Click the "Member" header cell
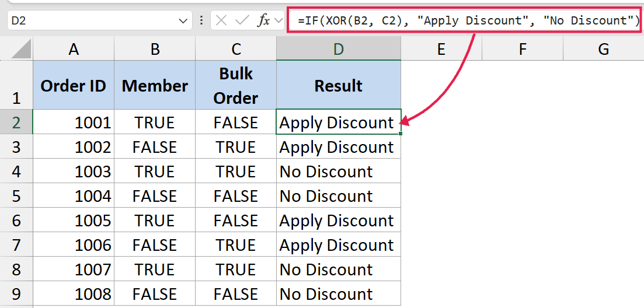This screenshot has height=308, width=644. [x=155, y=85]
